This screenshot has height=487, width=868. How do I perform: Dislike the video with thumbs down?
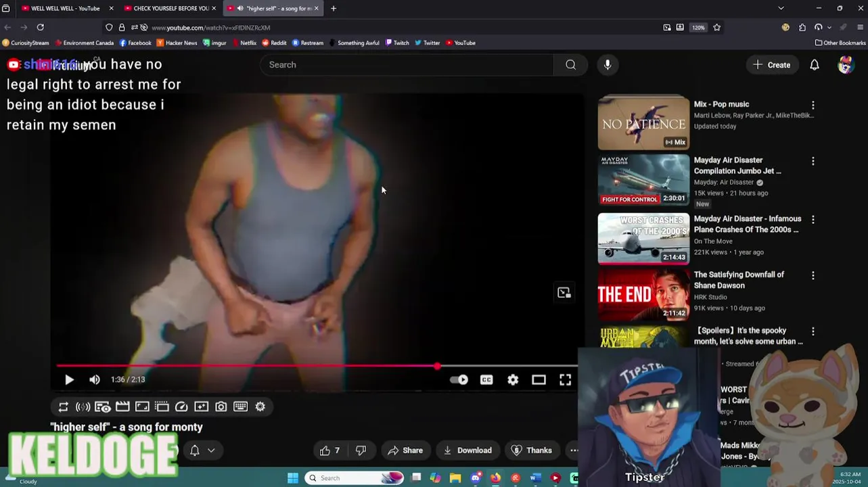[x=361, y=450]
